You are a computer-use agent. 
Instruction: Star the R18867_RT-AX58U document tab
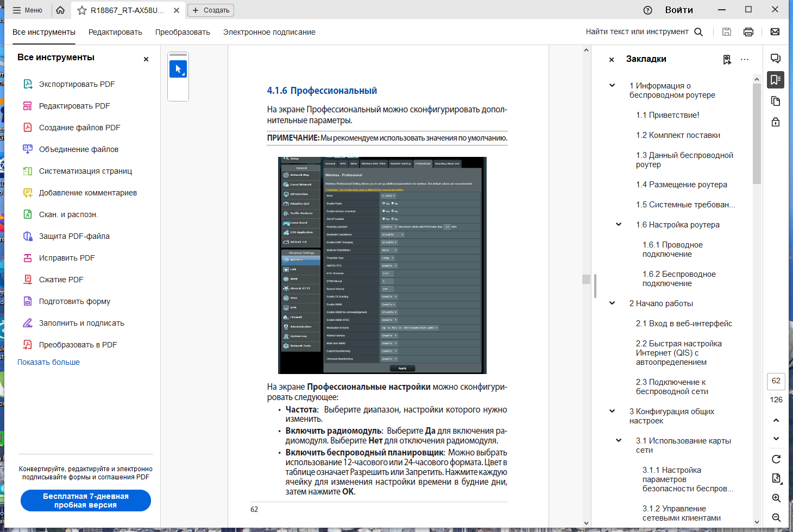pos(81,10)
